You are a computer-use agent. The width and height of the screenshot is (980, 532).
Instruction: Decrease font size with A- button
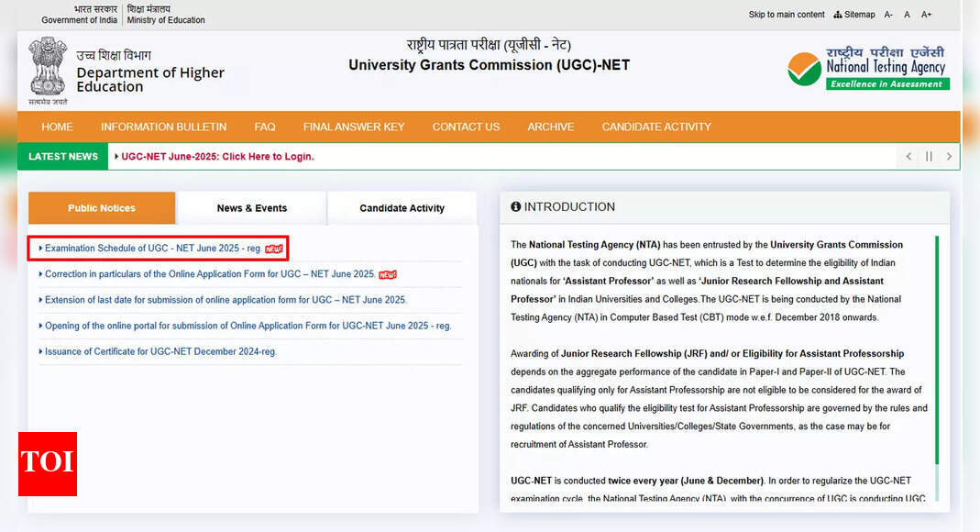click(888, 15)
